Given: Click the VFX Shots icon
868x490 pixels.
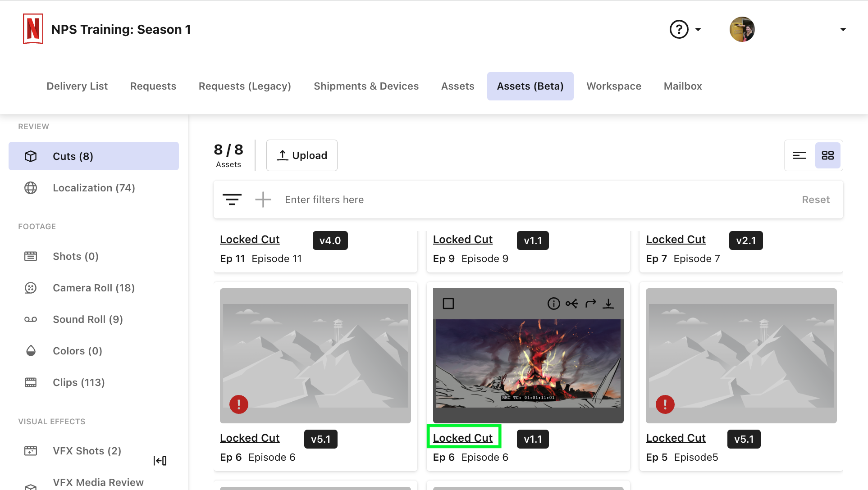Looking at the screenshot, I should coord(31,451).
